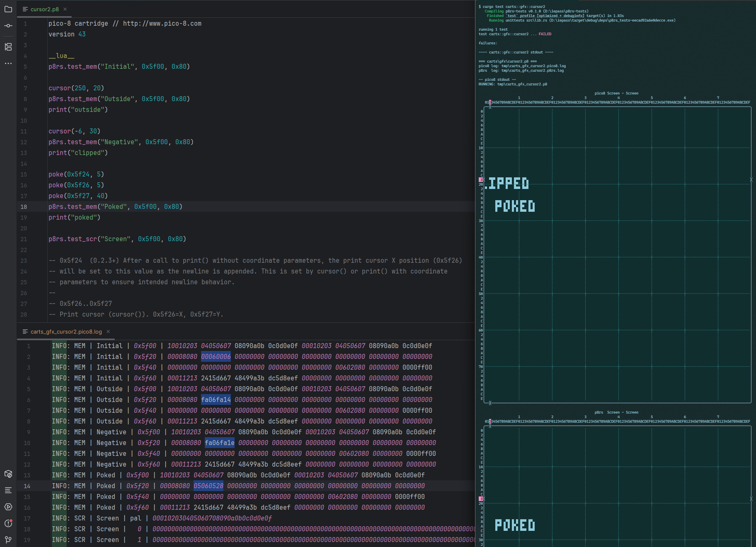The width and height of the screenshot is (756, 547).
Task: Open the Python Packages tool window
Action: pos(8,474)
